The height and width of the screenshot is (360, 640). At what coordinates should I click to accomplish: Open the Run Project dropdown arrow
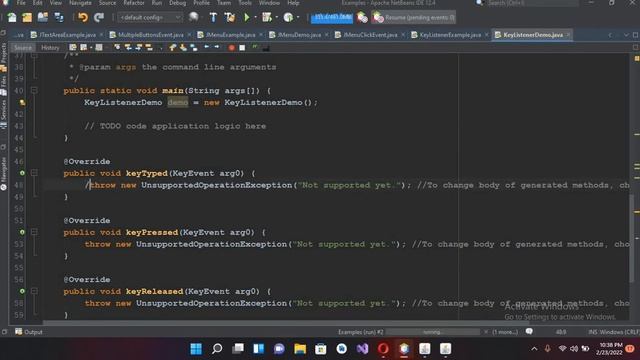coord(255,18)
